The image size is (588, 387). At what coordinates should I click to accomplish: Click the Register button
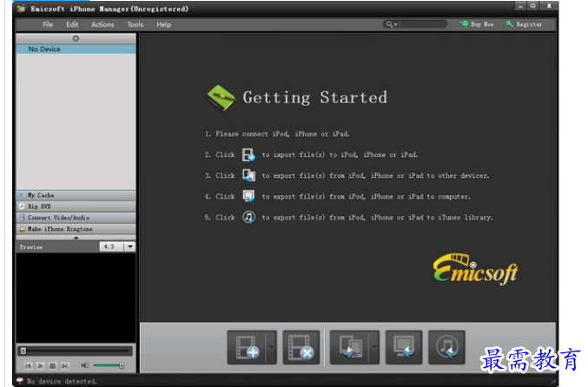click(x=525, y=24)
